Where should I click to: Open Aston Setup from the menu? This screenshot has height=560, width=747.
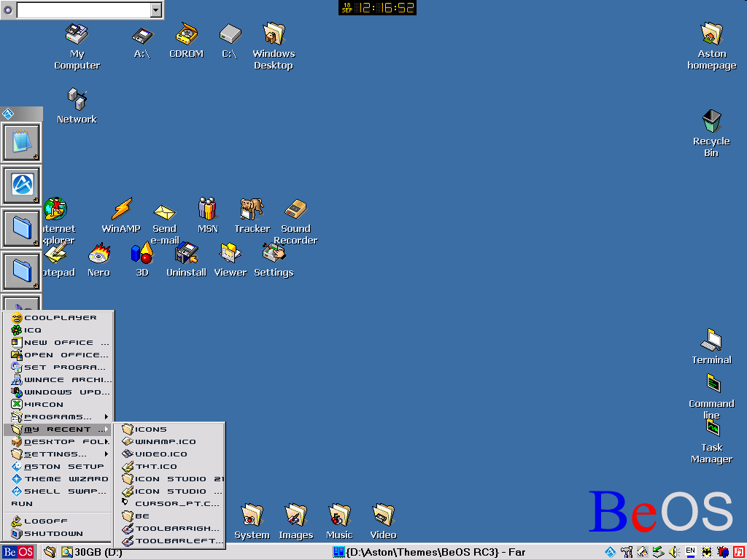pos(58,466)
